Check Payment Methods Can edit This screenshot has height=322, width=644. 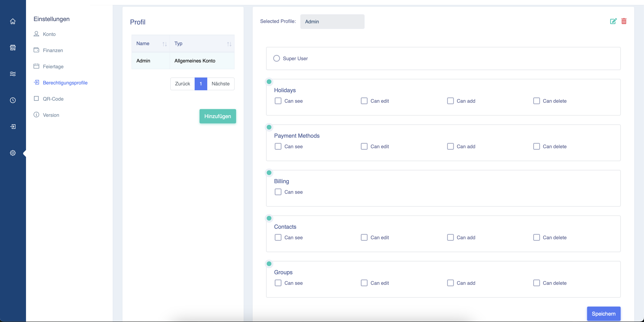click(x=364, y=146)
